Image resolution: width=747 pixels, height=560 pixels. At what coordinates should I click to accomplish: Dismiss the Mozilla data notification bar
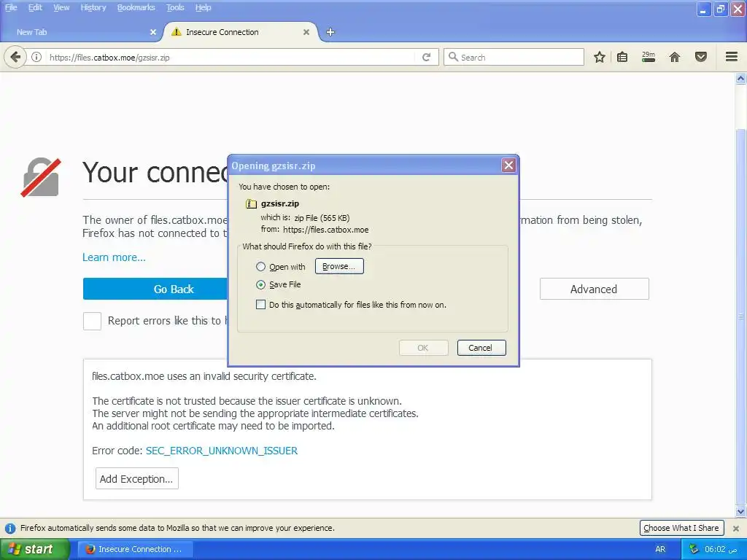tap(736, 528)
